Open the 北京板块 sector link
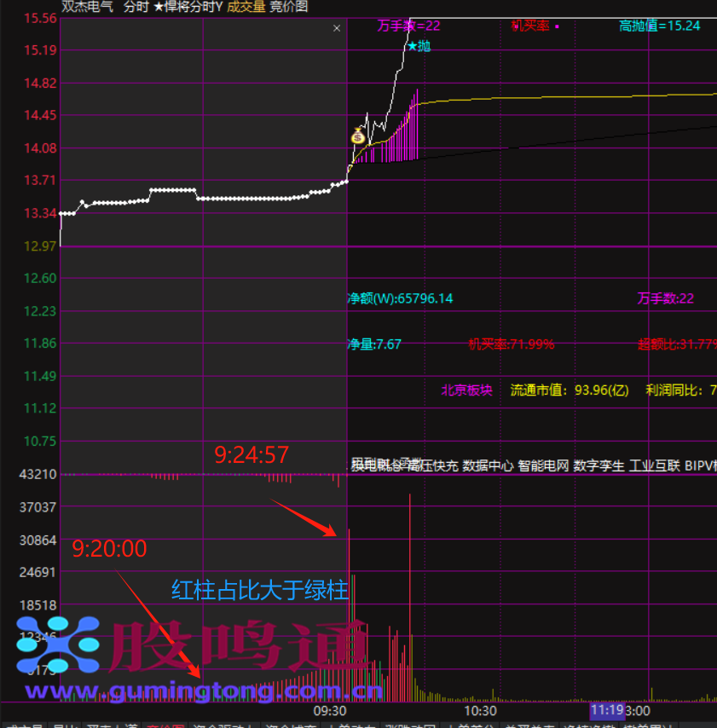 466,390
